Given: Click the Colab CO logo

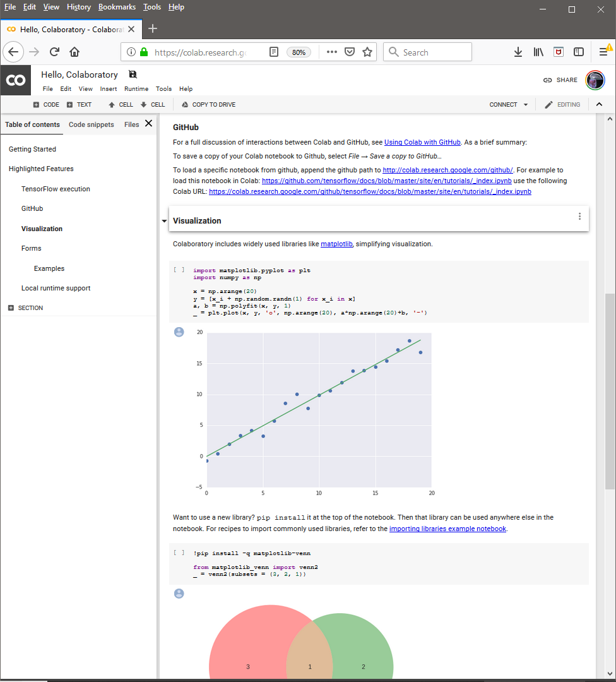Looking at the screenshot, I should click(16, 80).
